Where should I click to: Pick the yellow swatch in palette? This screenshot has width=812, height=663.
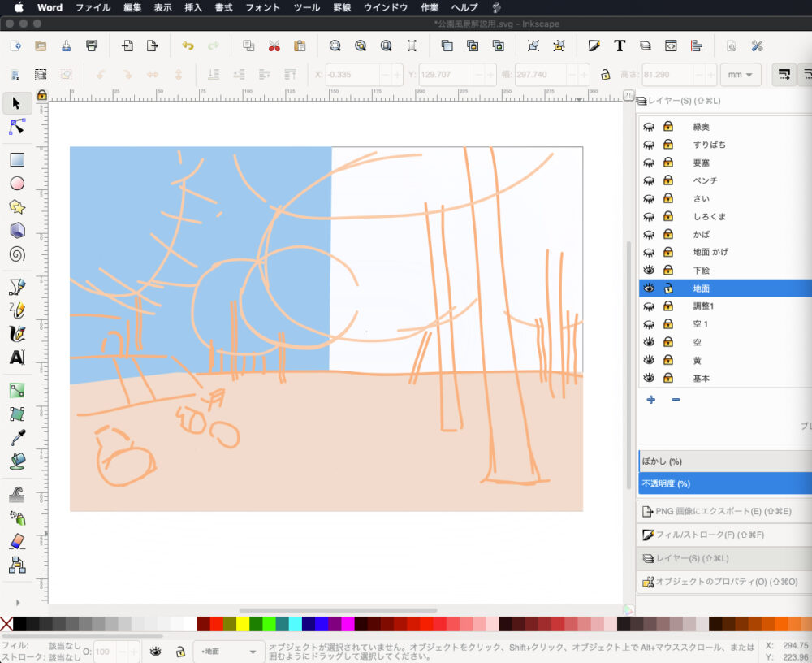[x=243, y=624]
